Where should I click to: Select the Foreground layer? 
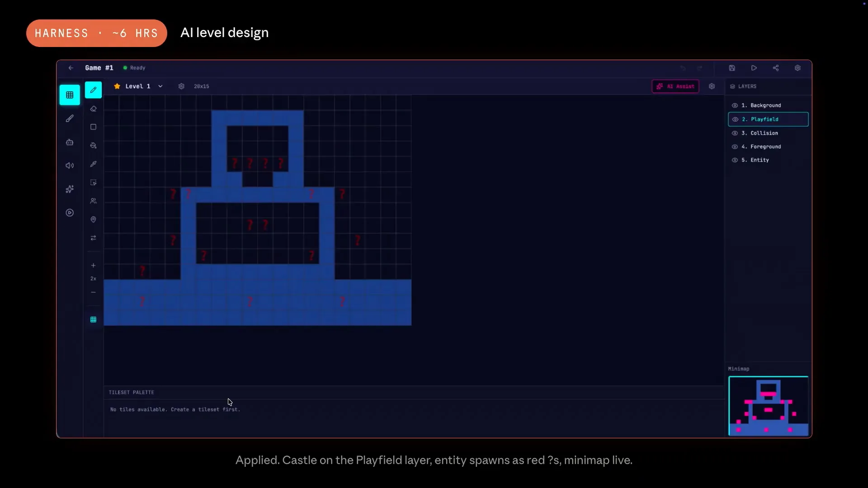pyautogui.click(x=768, y=147)
